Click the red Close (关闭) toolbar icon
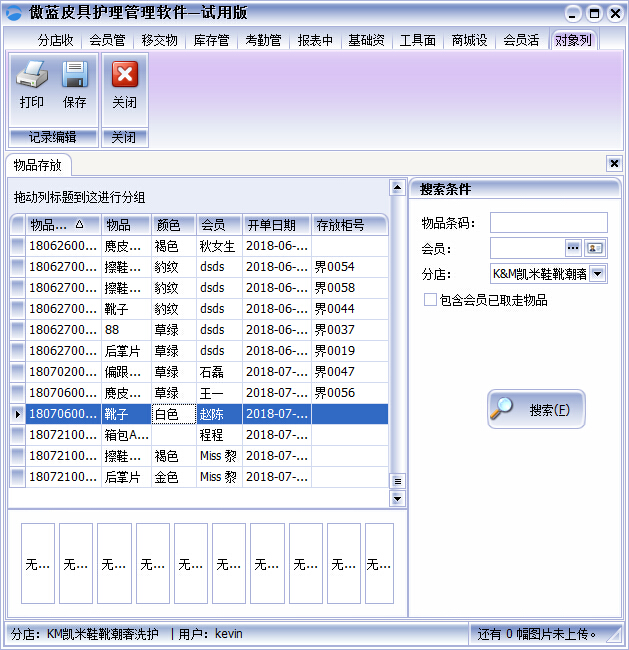Screen dimensions: 629x650 tap(124, 77)
